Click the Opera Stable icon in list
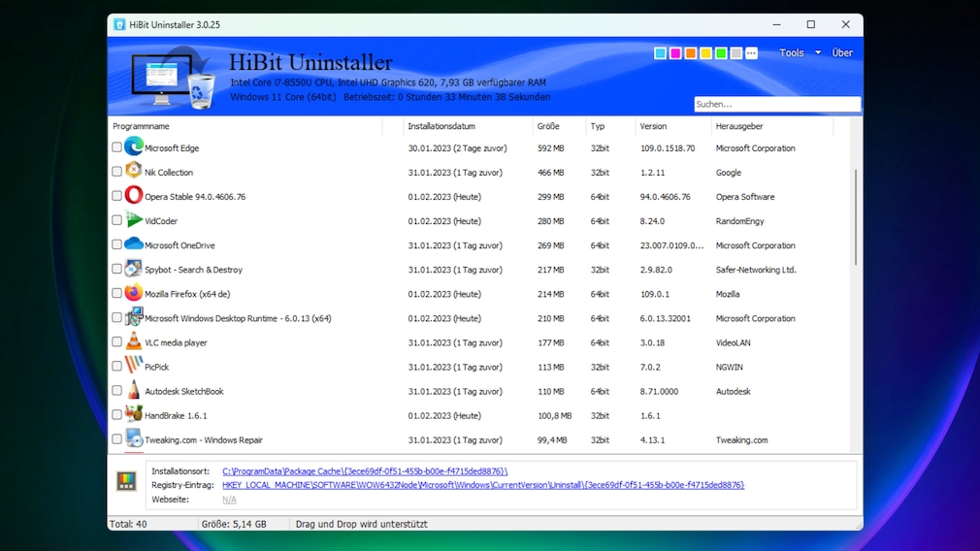 134,196
